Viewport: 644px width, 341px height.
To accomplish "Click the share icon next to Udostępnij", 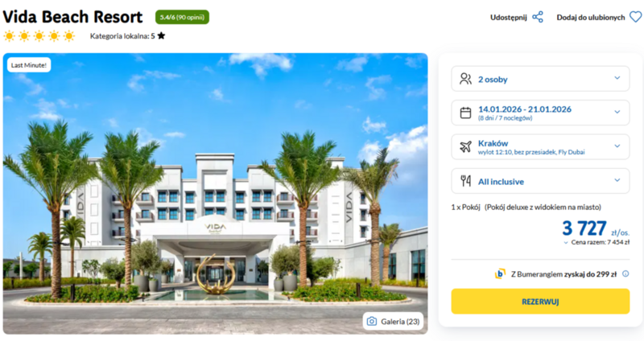I will (538, 17).
